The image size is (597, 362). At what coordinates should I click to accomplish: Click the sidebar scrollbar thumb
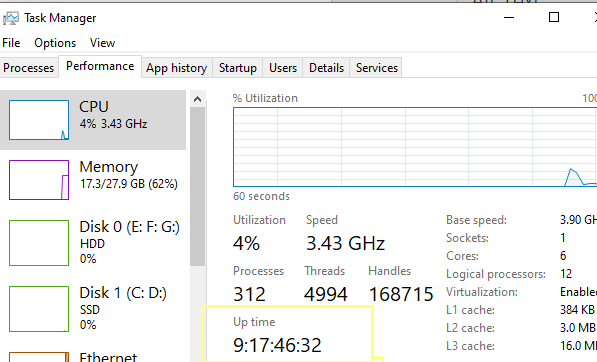(x=197, y=187)
